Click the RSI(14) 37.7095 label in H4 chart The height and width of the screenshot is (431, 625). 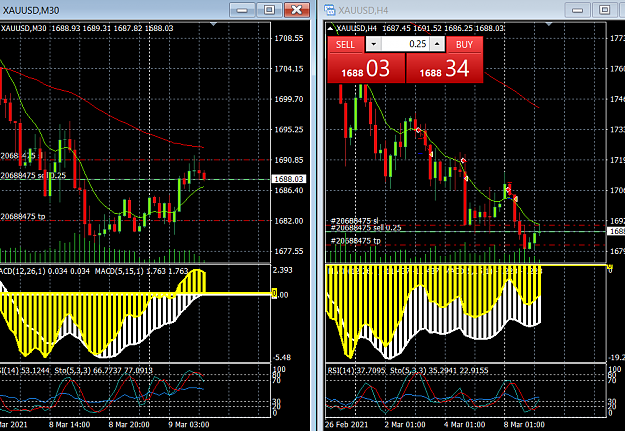[x=356, y=370]
